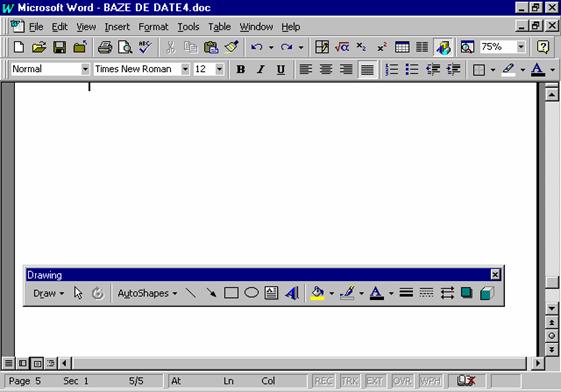Click the Insert Table icon
Image resolution: width=561 pixels, height=392 pixels.
[x=402, y=47]
